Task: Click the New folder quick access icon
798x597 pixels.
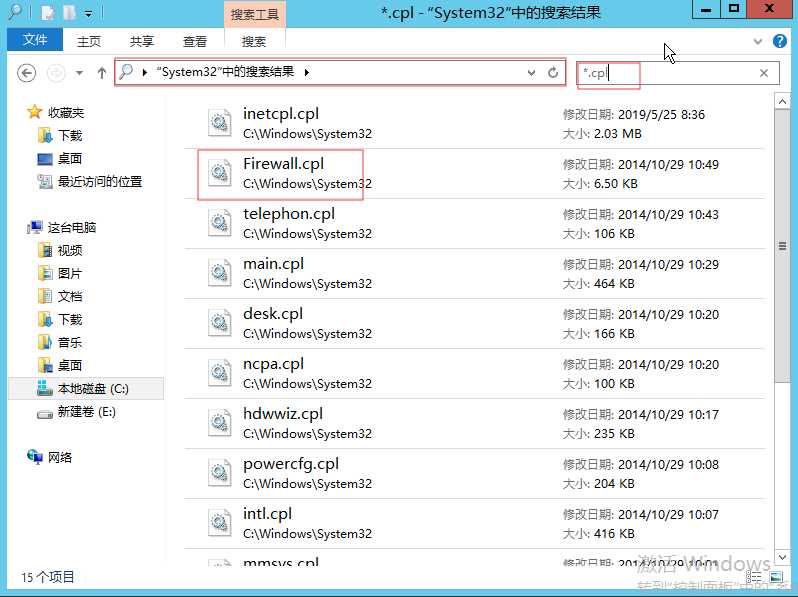Action: [69, 13]
